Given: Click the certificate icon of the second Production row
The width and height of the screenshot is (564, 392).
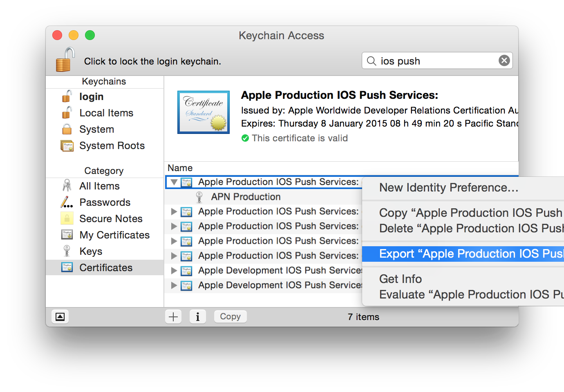Looking at the screenshot, I should tap(187, 212).
